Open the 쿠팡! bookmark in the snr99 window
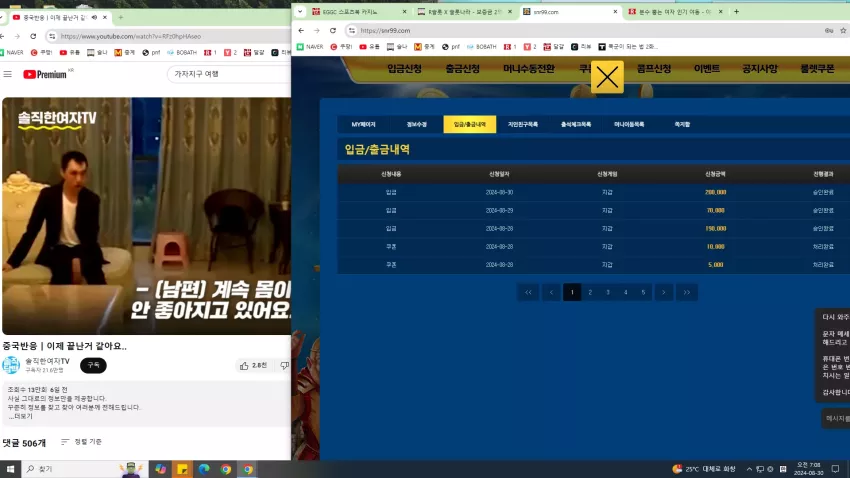 342,47
